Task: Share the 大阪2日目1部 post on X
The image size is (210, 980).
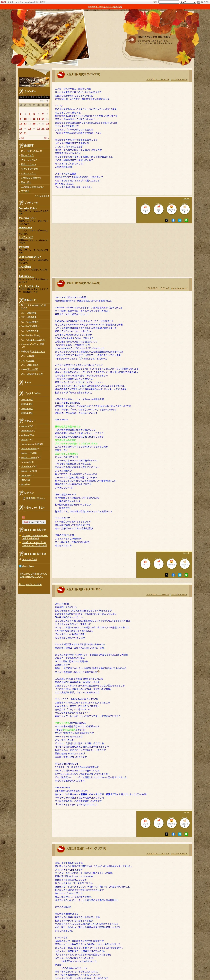Action: (x=166, y=834)
